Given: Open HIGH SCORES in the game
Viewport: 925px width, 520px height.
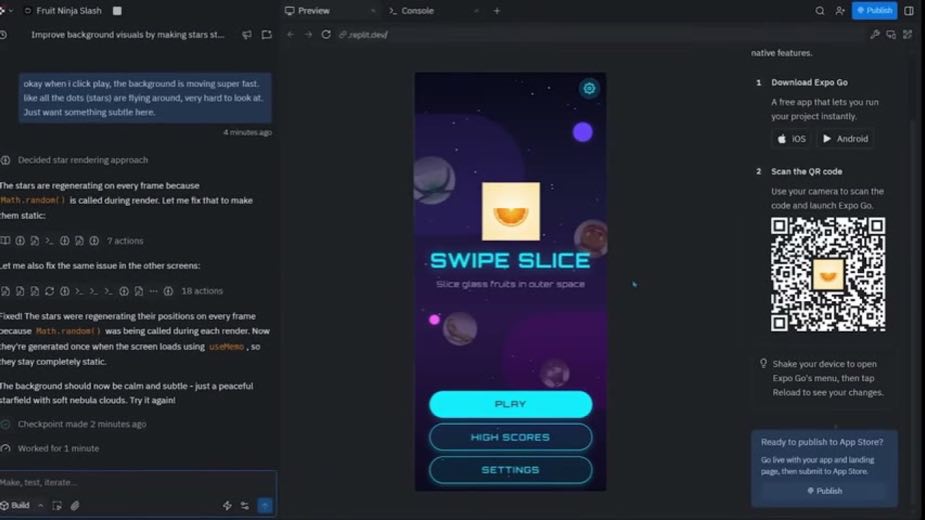Looking at the screenshot, I should [510, 437].
